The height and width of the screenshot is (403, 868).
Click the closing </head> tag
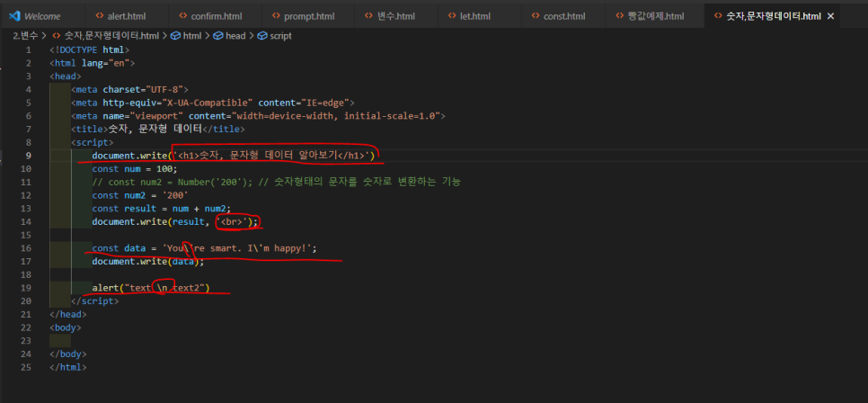68,314
